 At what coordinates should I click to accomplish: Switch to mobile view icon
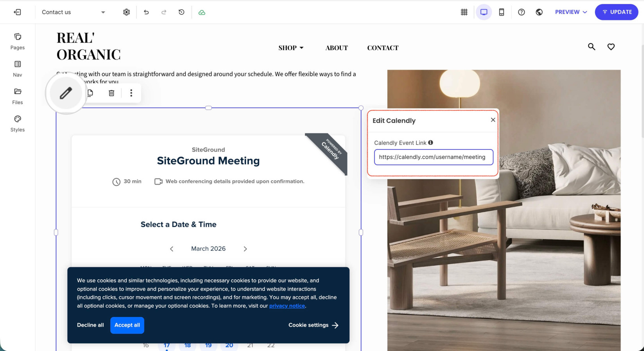[502, 12]
